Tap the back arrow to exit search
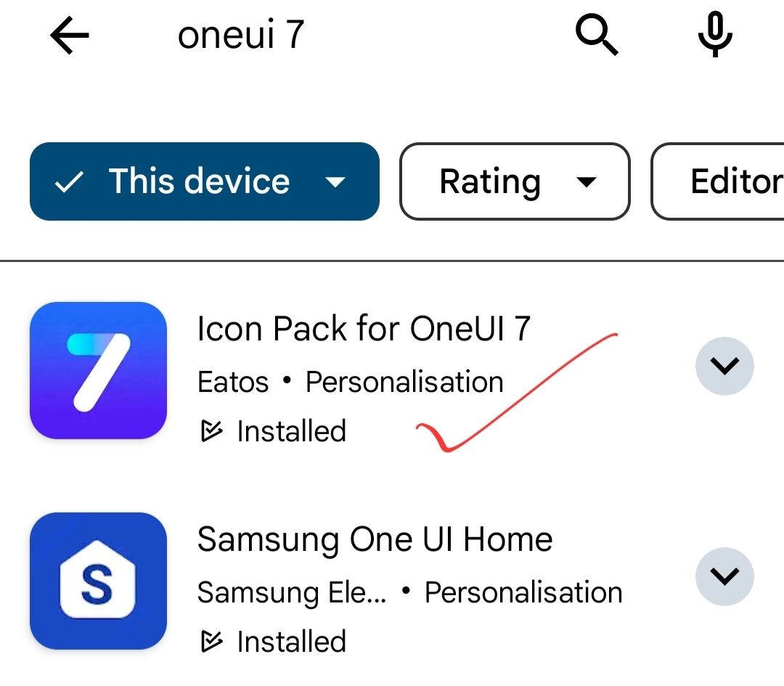784x686 pixels. (x=69, y=35)
